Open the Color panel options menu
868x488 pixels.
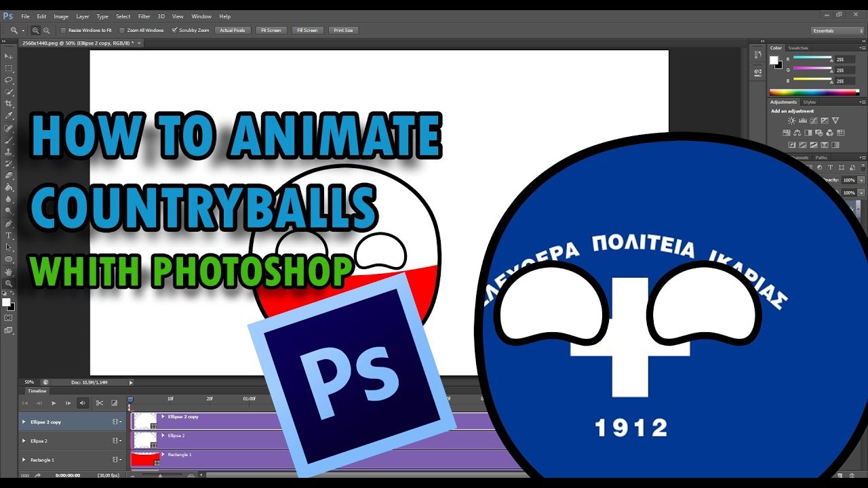click(861, 48)
